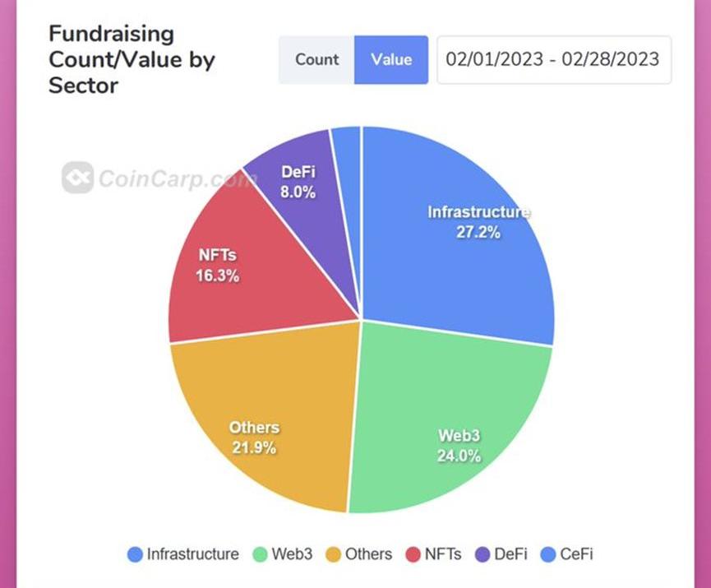The image size is (711, 588).
Task: Hide NFTs via its legend label
Action: pyautogui.click(x=443, y=554)
